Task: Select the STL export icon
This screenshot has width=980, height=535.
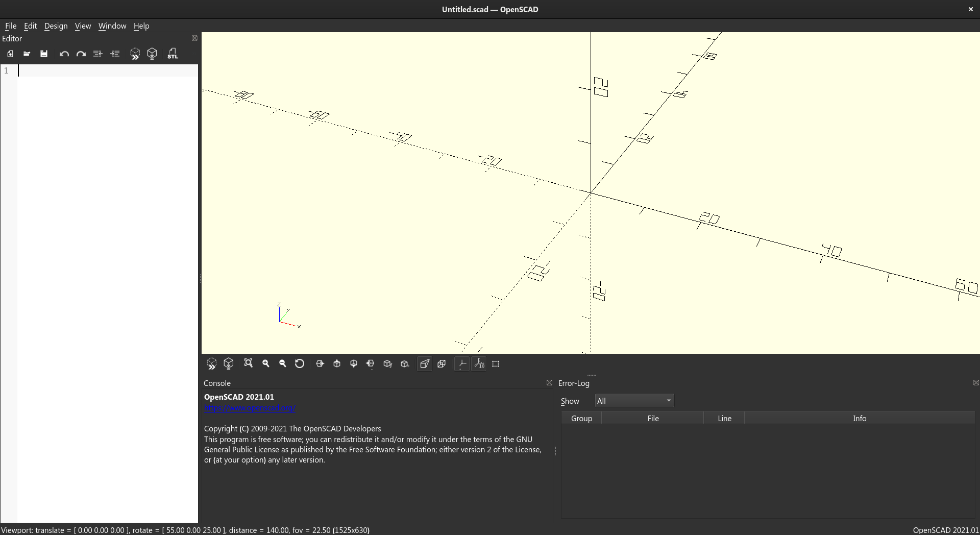Action: point(173,53)
